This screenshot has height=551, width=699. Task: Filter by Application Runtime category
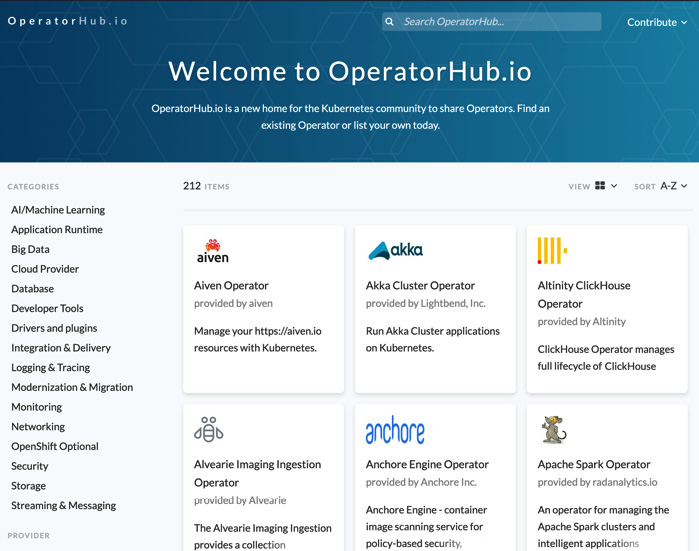pyautogui.click(x=57, y=230)
